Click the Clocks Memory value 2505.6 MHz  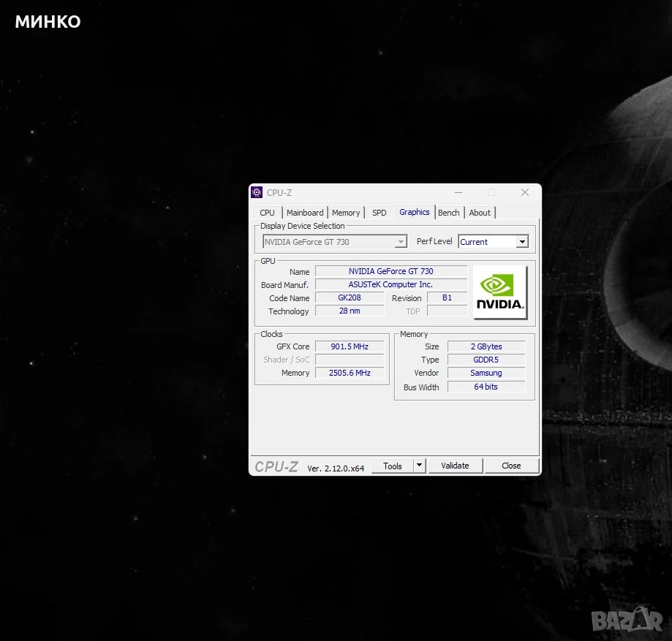pos(350,373)
